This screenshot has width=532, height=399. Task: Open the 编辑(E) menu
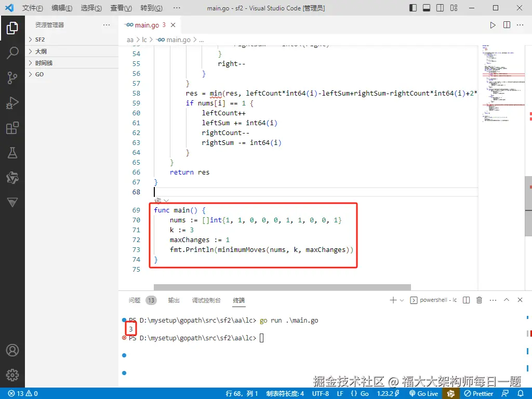click(x=62, y=8)
